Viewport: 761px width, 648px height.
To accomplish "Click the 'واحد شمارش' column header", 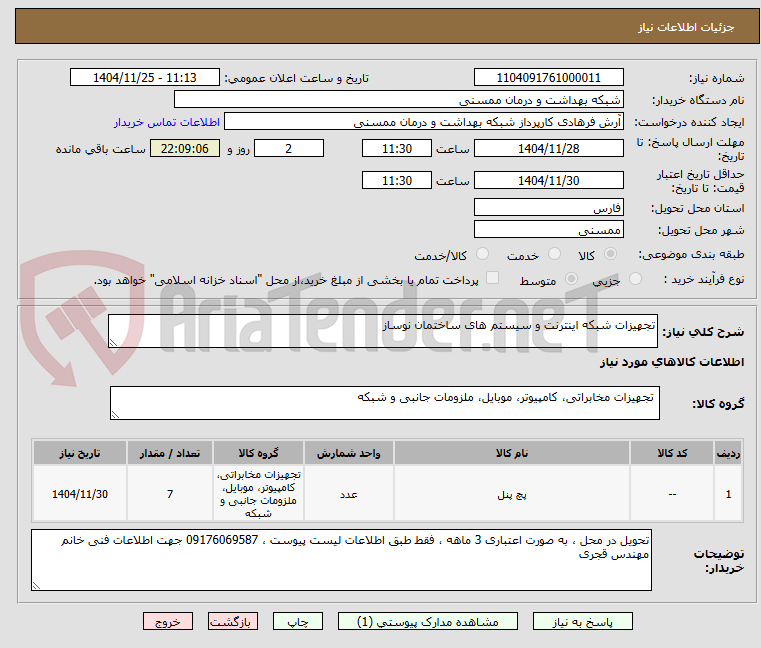I will [348, 453].
